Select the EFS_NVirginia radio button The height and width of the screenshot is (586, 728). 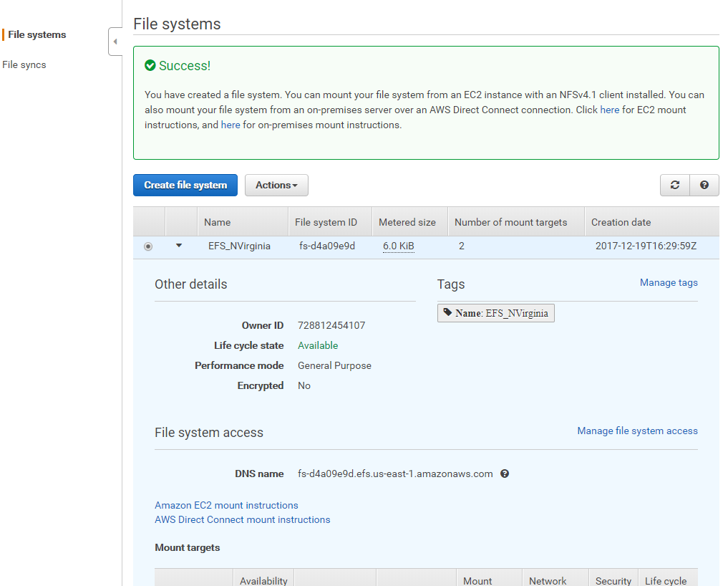point(148,246)
